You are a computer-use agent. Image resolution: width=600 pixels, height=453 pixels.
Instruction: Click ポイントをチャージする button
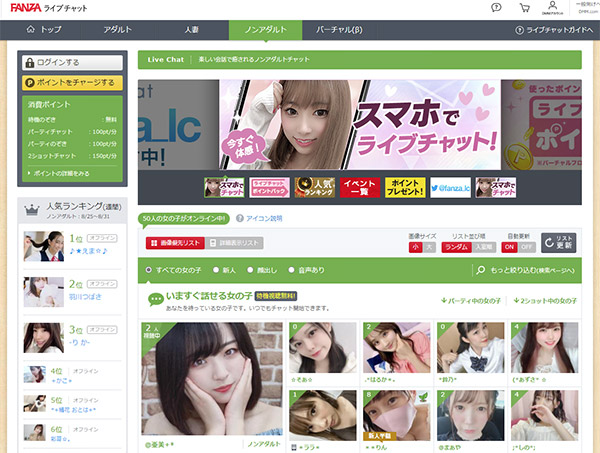click(x=72, y=83)
